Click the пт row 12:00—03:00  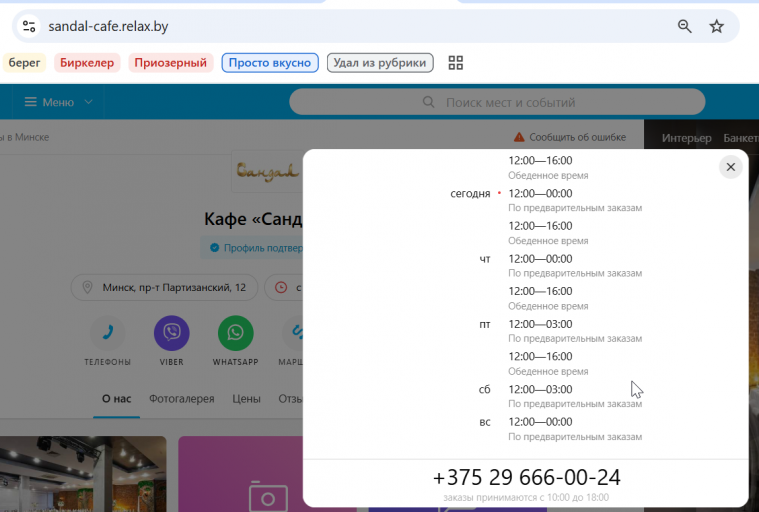[540, 324]
